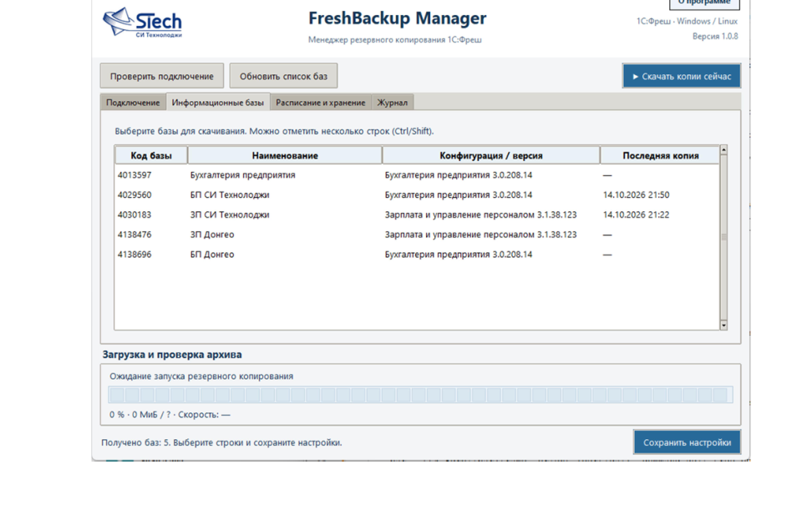Click 'Проверить подключение' button
Viewport: 812px width, 515px height.
pos(161,76)
